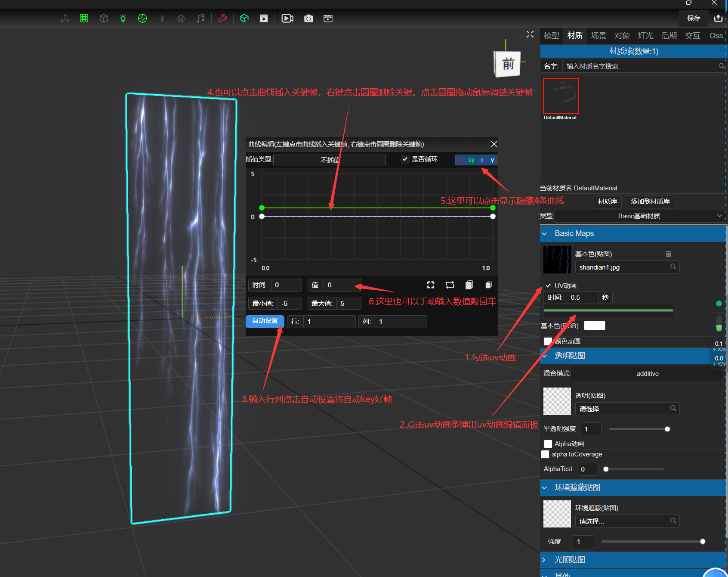Click the skeleton hand icon
The height and width of the screenshot is (577, 728).
(x=162, y=19)
